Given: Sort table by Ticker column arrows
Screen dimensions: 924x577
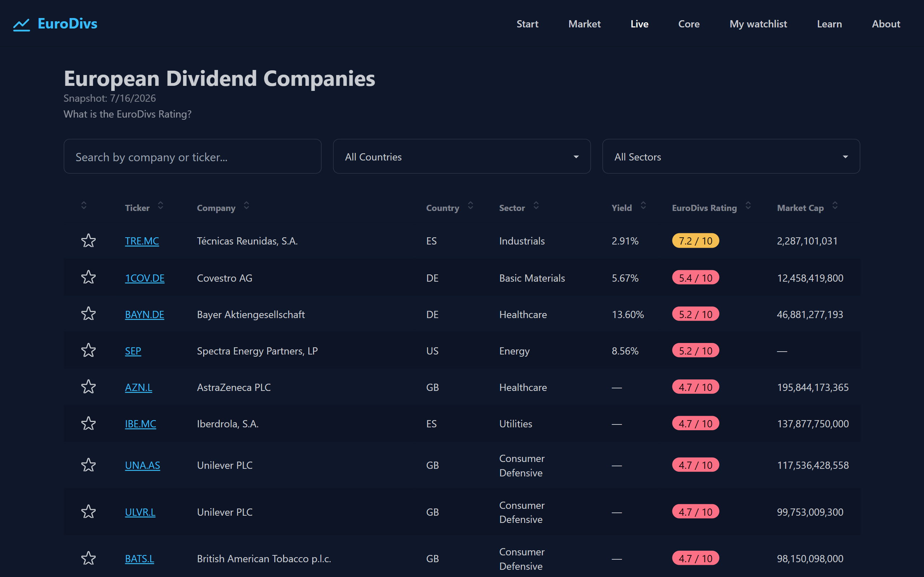Looking at the screenshot, I should tap(160, 206).
